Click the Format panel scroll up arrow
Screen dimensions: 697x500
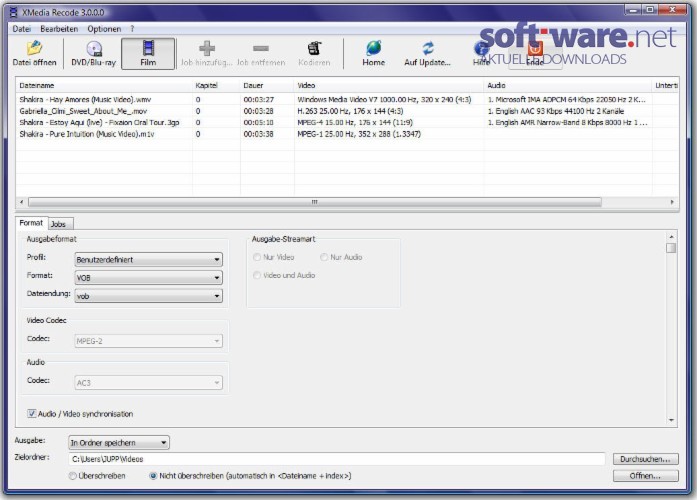(671, 237)
